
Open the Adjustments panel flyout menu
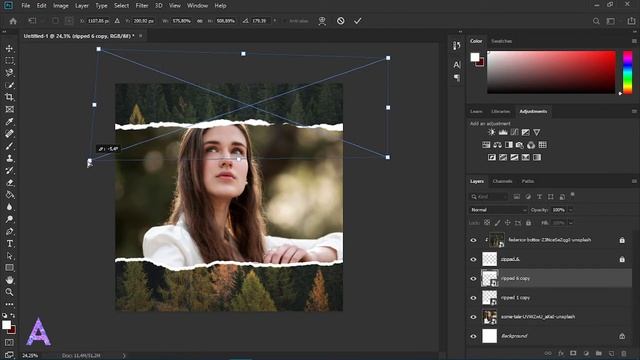pyautogui.click(x=634, y=111)
